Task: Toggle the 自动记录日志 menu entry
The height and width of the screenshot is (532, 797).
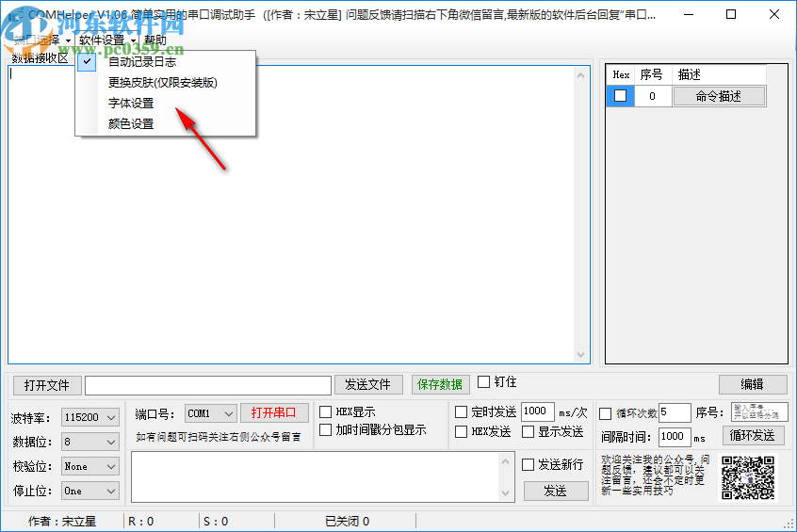Action: click(x=166, y=62)
